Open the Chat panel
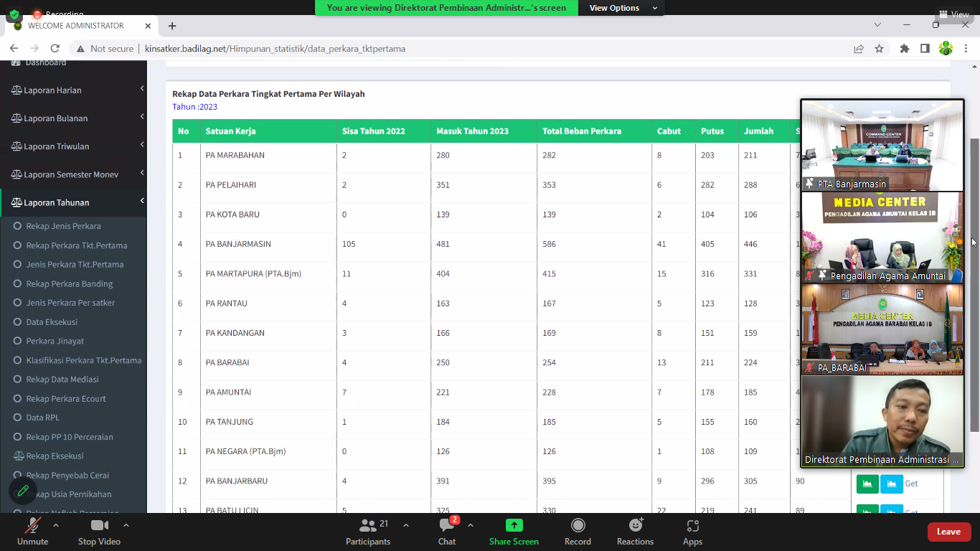The height and width of the screenshot is (551, 980). pos(447,526)
